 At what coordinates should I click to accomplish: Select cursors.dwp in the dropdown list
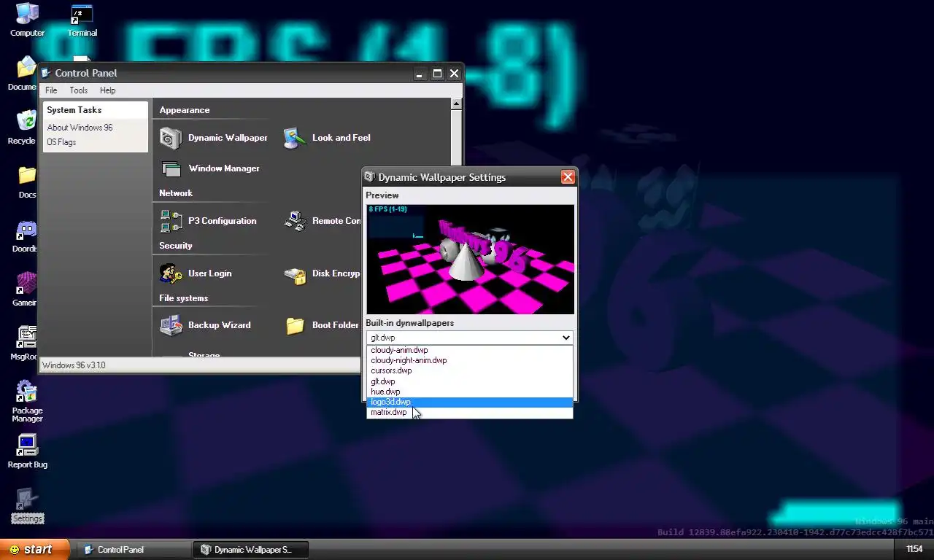(x=469, y=370)
